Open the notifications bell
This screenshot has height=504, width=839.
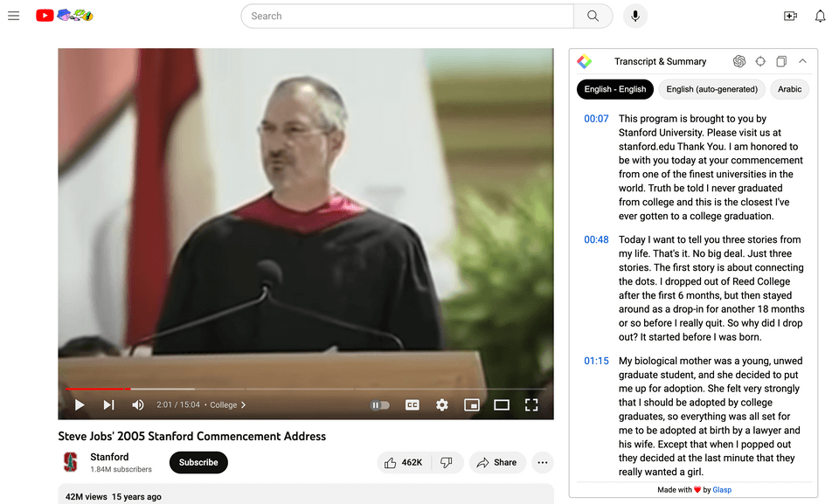[x=820, y=16]
